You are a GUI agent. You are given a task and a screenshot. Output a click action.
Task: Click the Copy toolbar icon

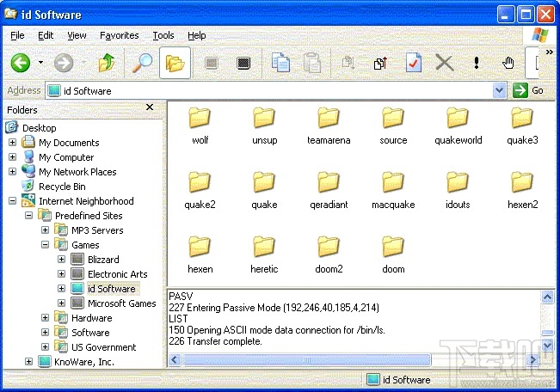pyautogui.click(x=280, y=63)
